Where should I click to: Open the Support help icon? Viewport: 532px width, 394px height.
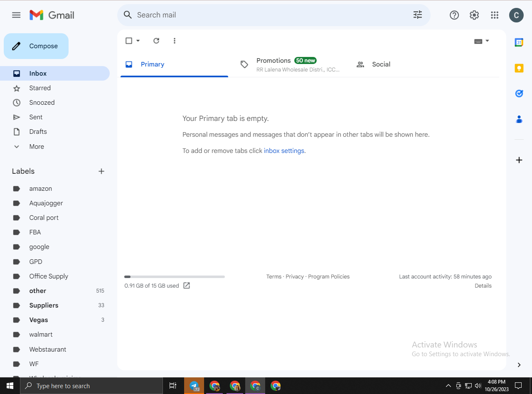coord(454,15)
